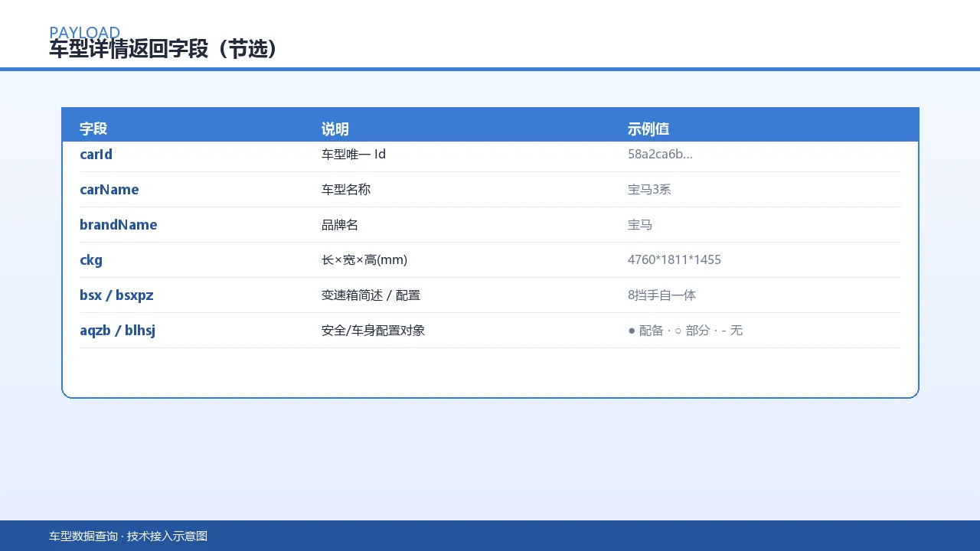This screenshot has width=980, height=551.
Task: Select the brandName example value 宝马
Action: click(x=640, y=225)
